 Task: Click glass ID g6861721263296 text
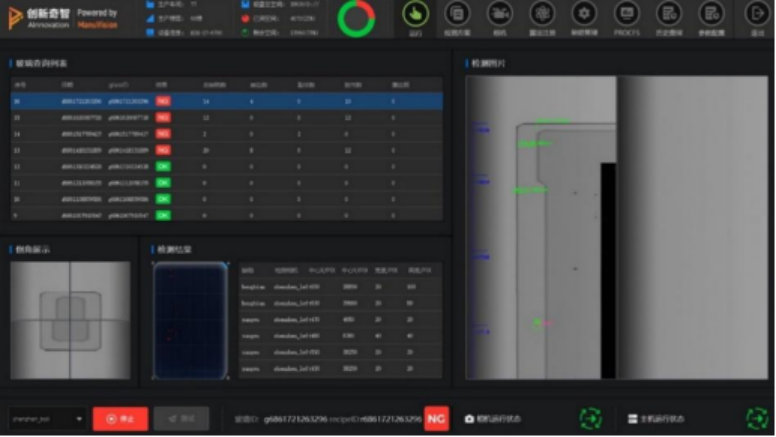coord(295,419)
